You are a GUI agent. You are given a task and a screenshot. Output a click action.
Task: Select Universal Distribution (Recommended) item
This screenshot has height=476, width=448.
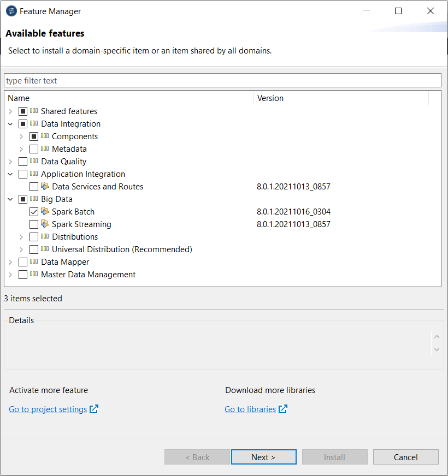pos(122,249)
